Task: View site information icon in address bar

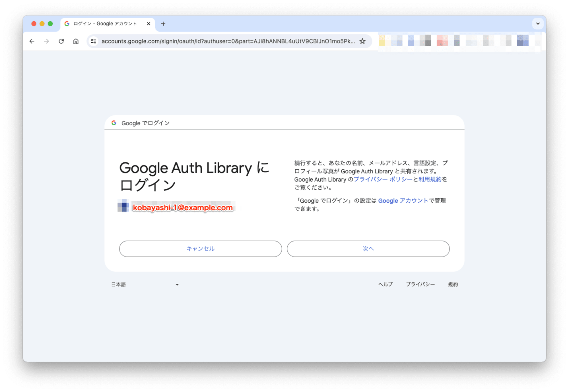Action: tap(93, 41)
